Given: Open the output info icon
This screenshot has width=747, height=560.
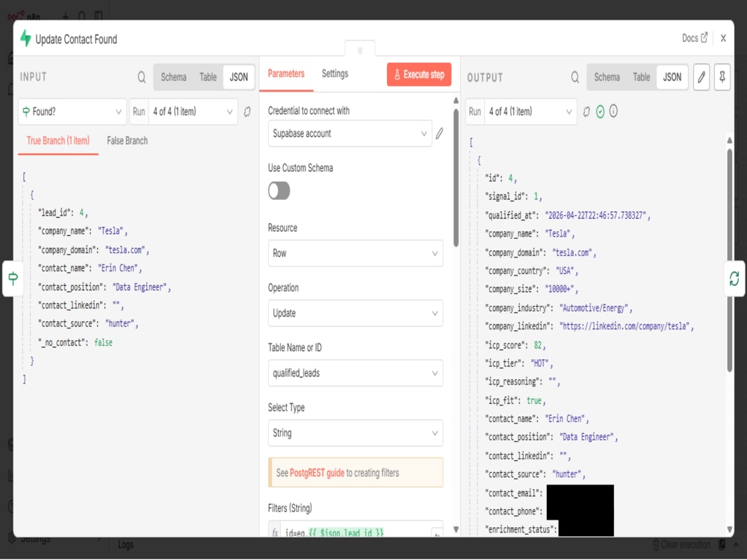Looking at the screenshot, I should coord(613,111).
